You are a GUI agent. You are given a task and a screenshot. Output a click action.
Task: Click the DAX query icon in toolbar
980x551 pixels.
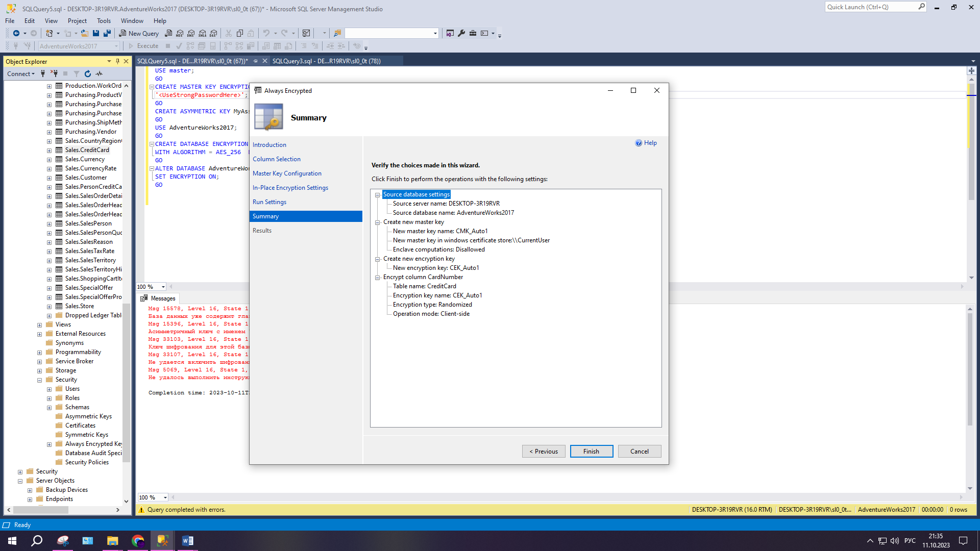214,33
